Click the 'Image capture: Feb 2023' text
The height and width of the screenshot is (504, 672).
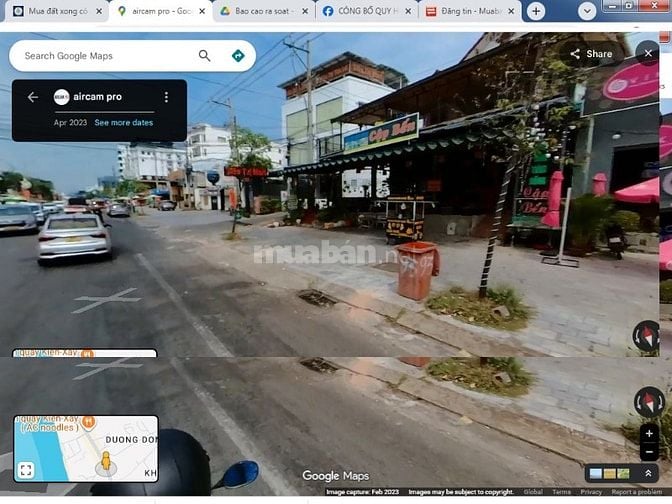[363, 492]
